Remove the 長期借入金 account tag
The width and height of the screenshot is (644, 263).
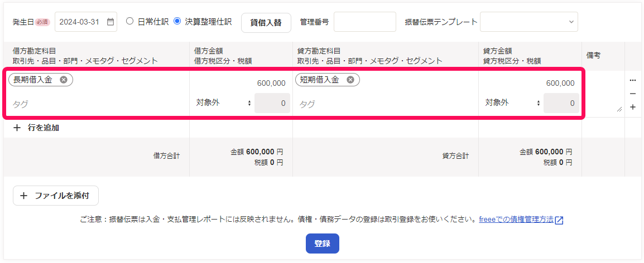coord(64,80)
